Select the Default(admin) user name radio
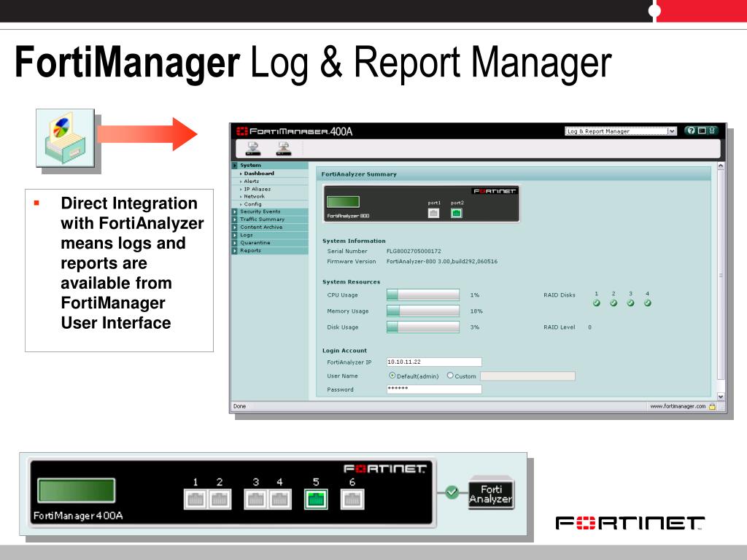The height and width of the screenshot is (560, 747). pyautogui.click(x=392, y=376)
